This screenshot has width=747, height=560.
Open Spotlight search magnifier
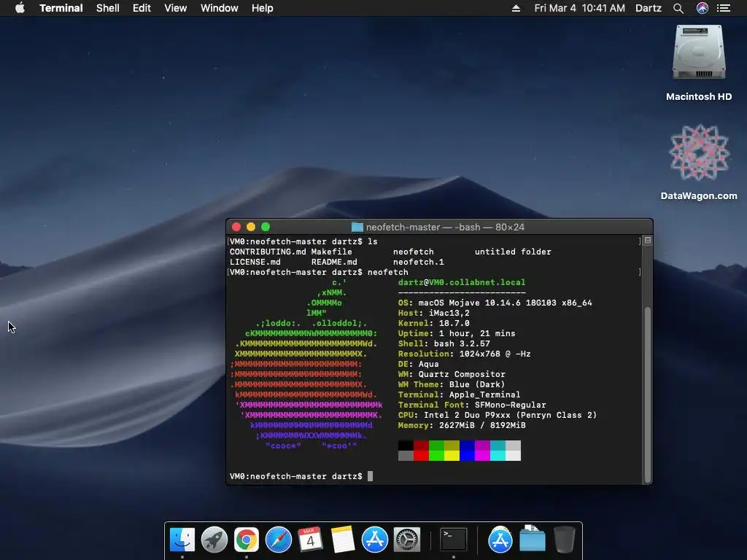coord(678,8)
